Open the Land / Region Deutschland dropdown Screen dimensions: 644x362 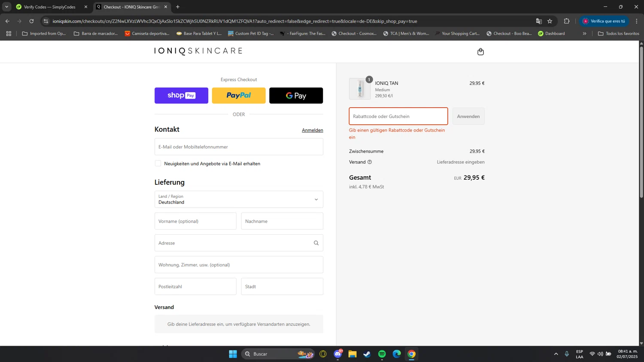click(x=239, y=199)
